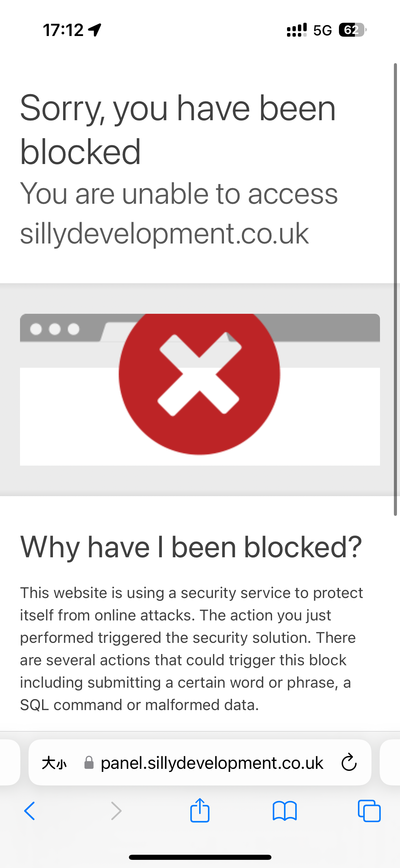The width and height of the screenshot is (400, 868).
Task: Tap the 5G cellular signal indicator
Action: 322,30
